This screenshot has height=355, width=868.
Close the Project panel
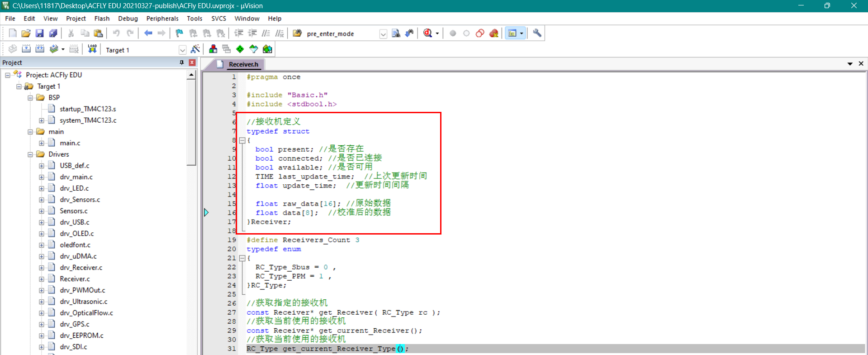point(192,62)
